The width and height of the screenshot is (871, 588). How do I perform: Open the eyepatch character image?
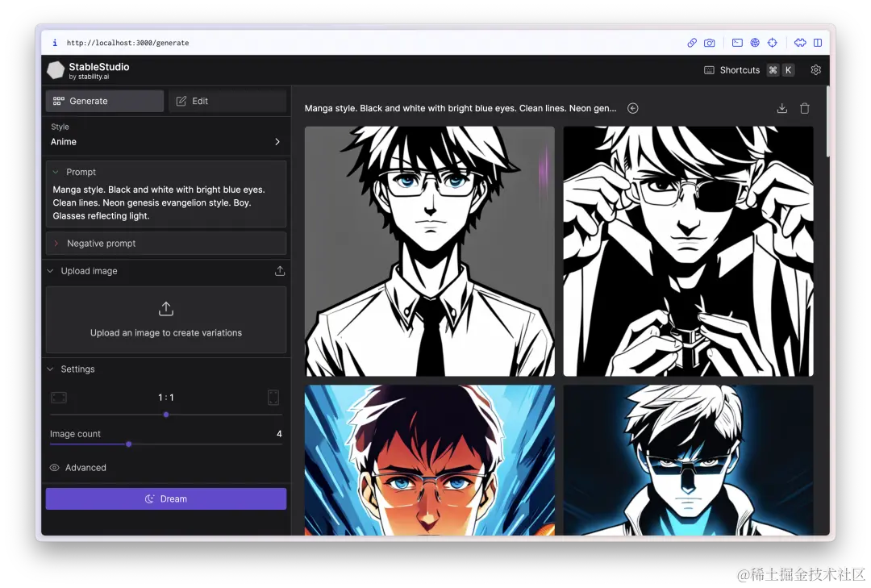[688, 251]
